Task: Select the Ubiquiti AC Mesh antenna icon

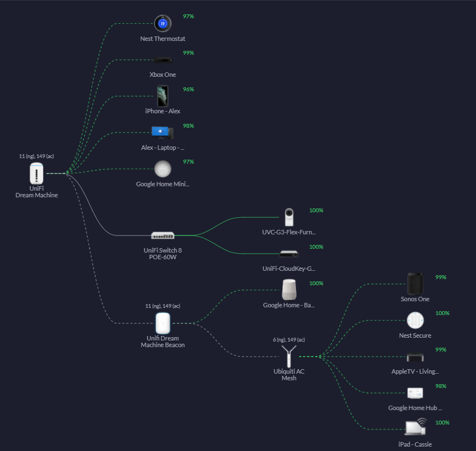Action: (x=289, y=356)
